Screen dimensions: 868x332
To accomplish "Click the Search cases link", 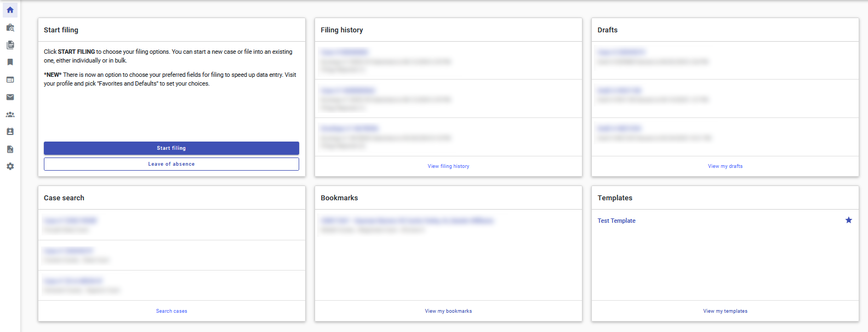I will click(x=172, y=311).
